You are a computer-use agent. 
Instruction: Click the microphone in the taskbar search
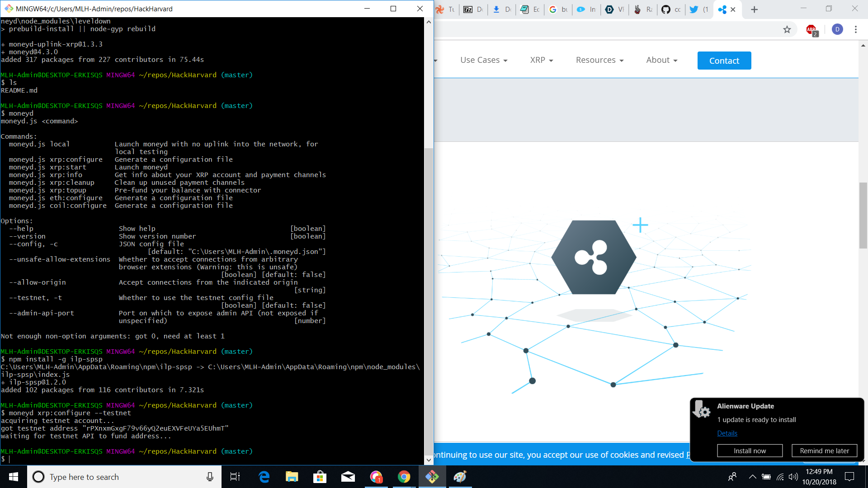click(x=210, y=477)
